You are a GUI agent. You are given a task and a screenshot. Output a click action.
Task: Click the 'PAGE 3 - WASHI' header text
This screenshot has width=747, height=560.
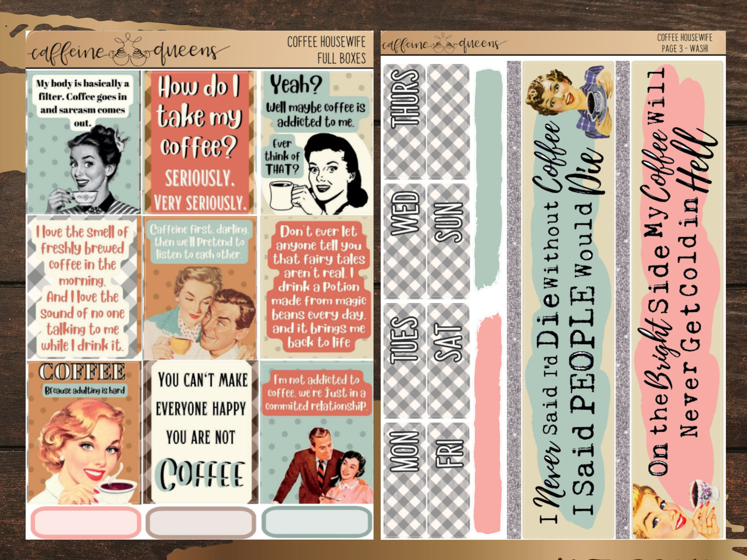684,49
